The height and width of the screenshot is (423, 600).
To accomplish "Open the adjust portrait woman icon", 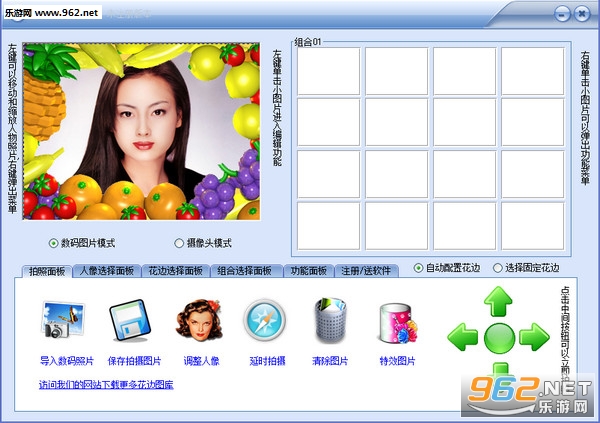I will click(199, 320).
